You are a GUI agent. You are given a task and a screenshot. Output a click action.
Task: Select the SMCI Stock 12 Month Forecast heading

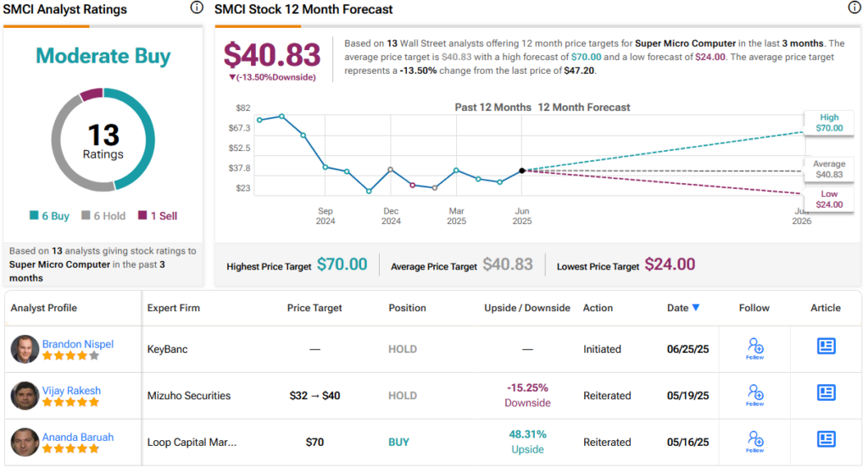303,8
